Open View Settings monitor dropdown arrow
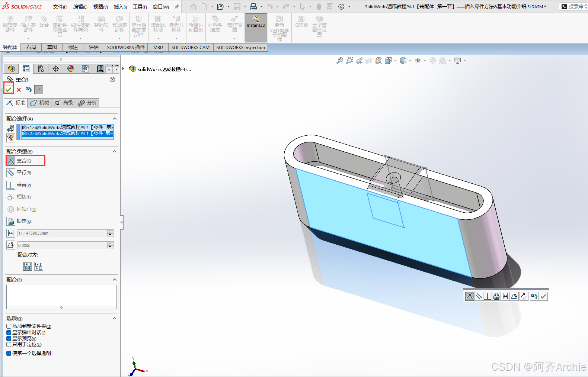Viewport: 588px width, 377px height. click(x=464, y=61)
